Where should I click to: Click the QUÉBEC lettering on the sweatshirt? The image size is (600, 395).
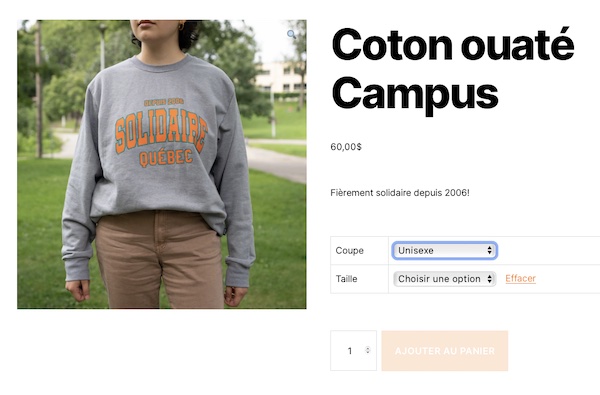[x=166, y=158]
